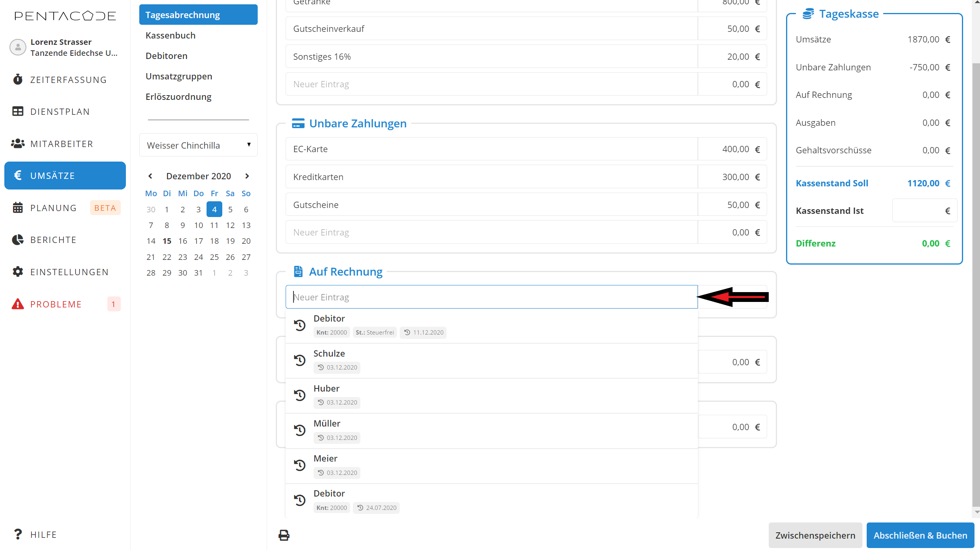
Task: Open Berichte via the pie chart icon
Action: (18, 240)
